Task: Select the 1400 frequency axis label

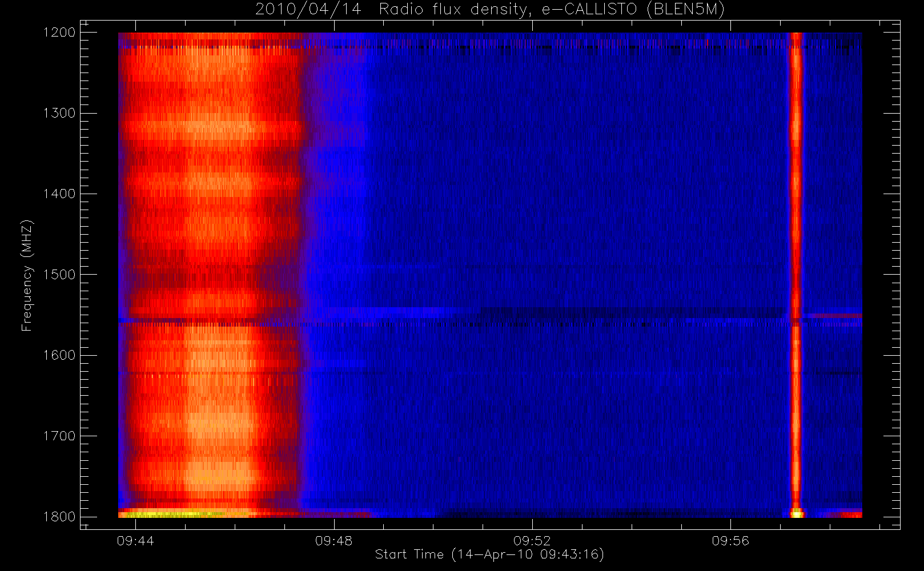Action: tap(59, 194)
